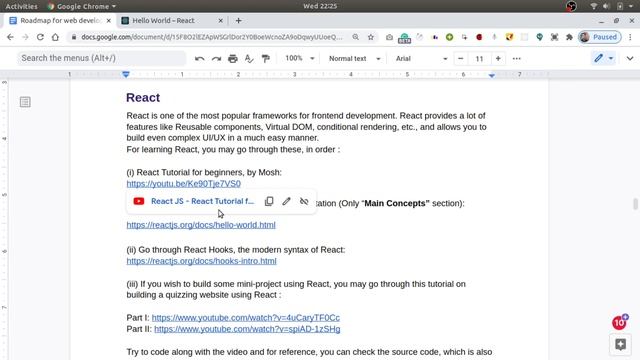Run spell check from toolbar
The width and height of the screenshot is (640, 360).
(x=249, y=59)
